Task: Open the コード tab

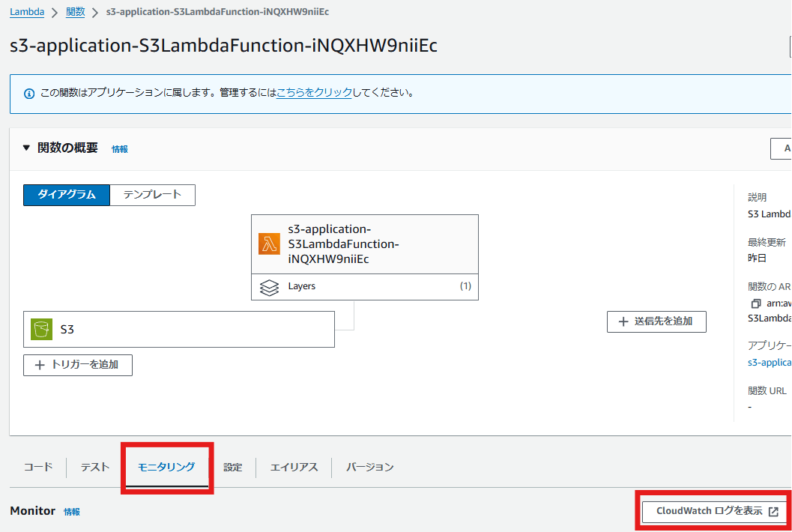Action: pos(38,467)
